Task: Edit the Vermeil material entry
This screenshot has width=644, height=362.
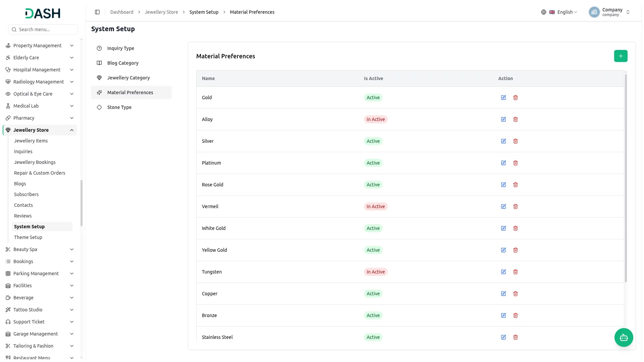Action: tap(503, 206)
